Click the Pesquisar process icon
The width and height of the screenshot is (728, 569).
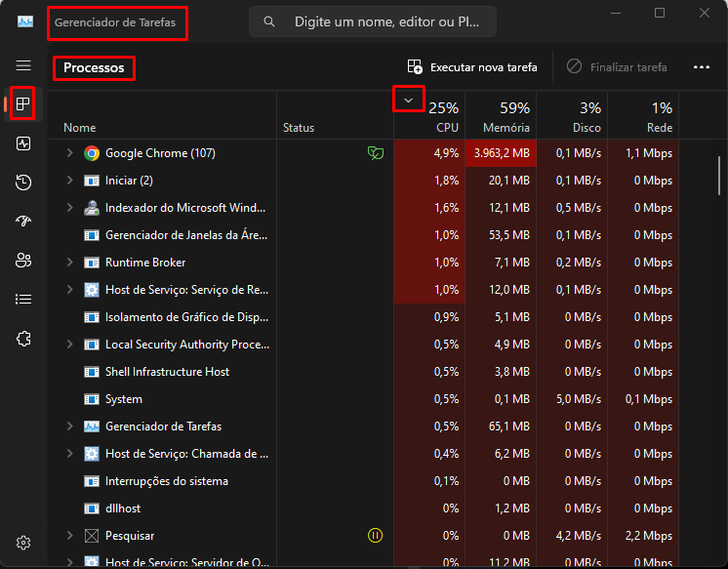click(x=92, y=536)
